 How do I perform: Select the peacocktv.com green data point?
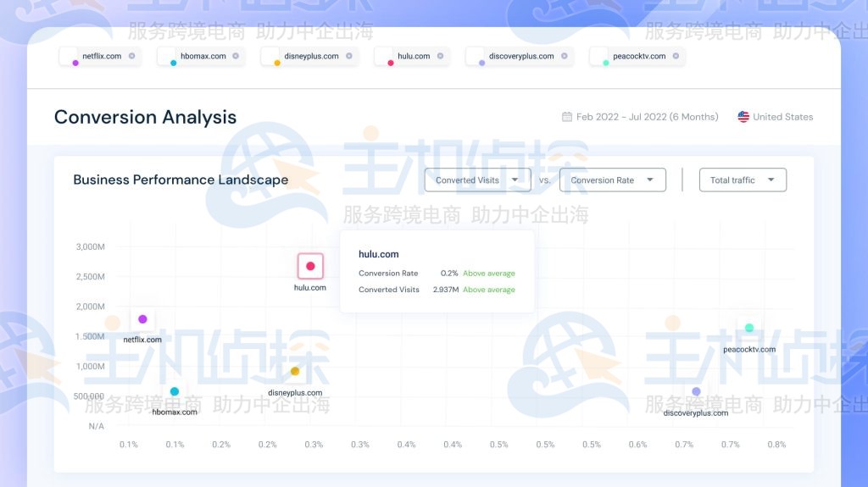pyautogui.click(x=749, y=328)
